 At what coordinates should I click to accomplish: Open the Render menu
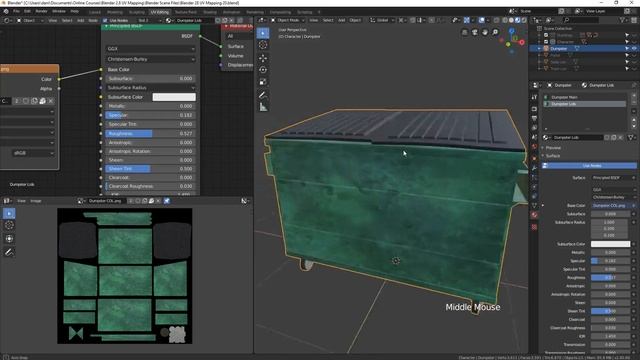pos(41,11)
